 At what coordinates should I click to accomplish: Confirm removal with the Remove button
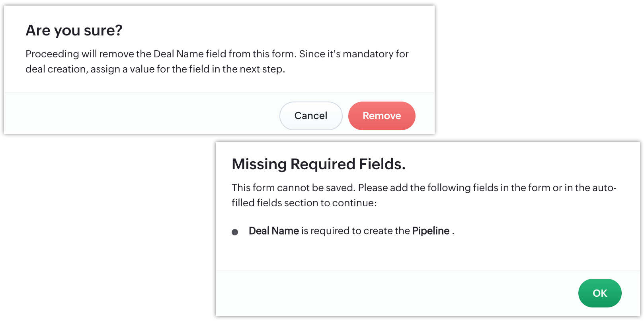point(382,116)
